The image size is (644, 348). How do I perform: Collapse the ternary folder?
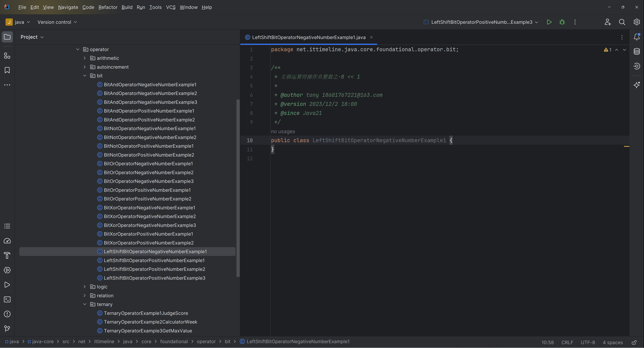click(x=85, y=304)
